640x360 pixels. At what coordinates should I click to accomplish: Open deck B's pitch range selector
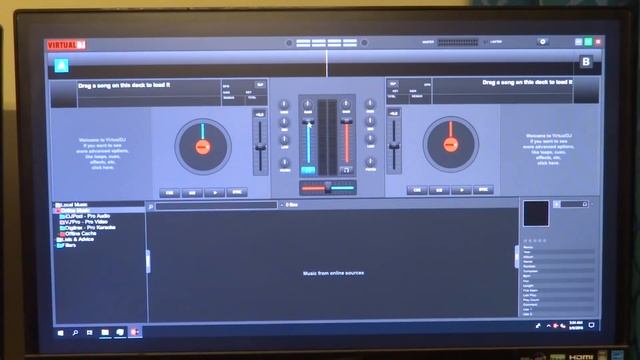[x=393, y=113]
